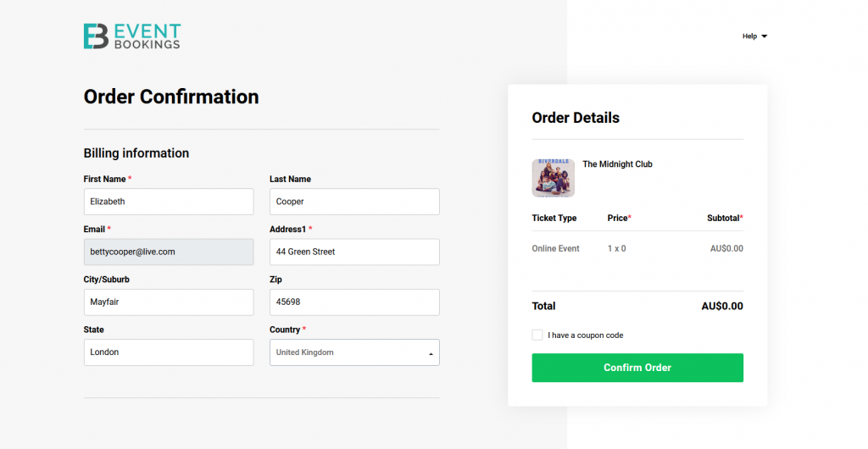Open the Help dropdown menu
The image size is (868, 449).
click(x=754, y=36)
